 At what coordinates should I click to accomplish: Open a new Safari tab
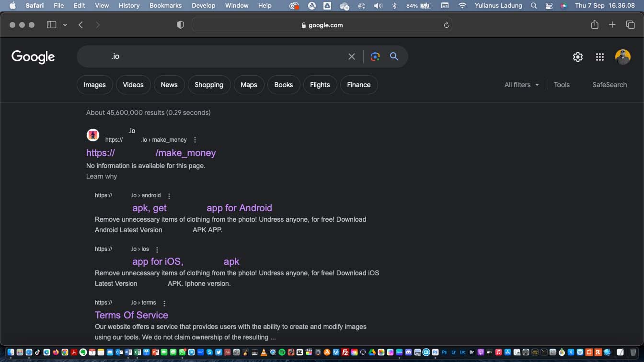pos(612,25)
